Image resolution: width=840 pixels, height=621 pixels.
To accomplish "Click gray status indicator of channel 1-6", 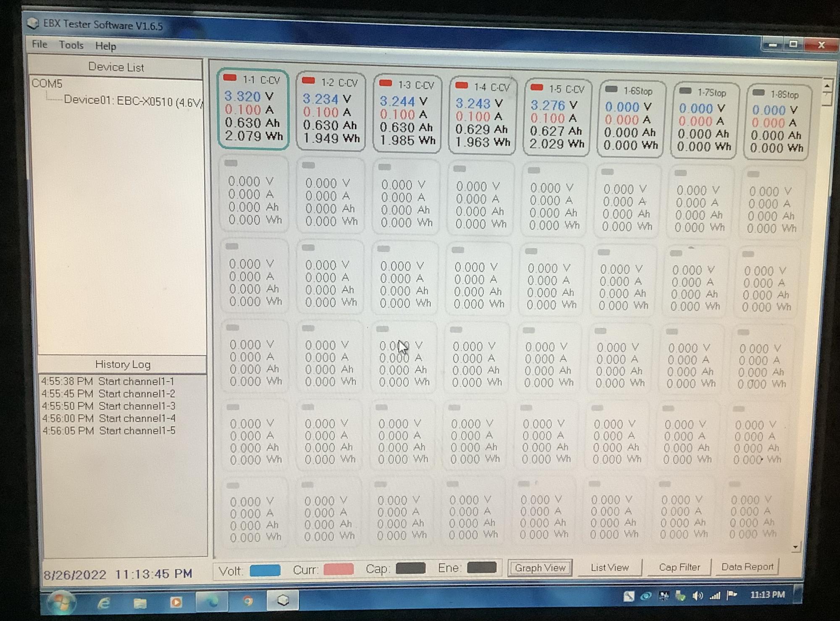I will [x=611, y=89].
